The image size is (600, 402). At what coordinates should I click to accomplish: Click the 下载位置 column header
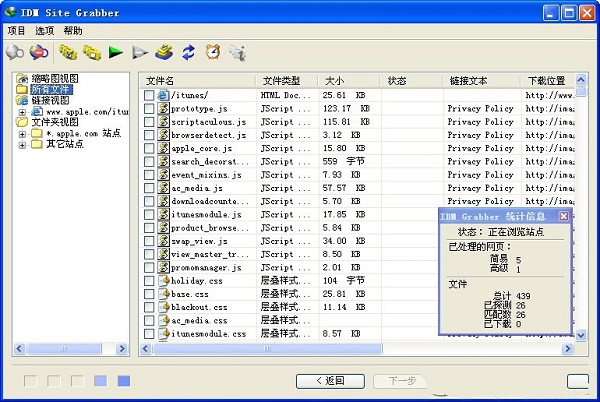(547, 81)
